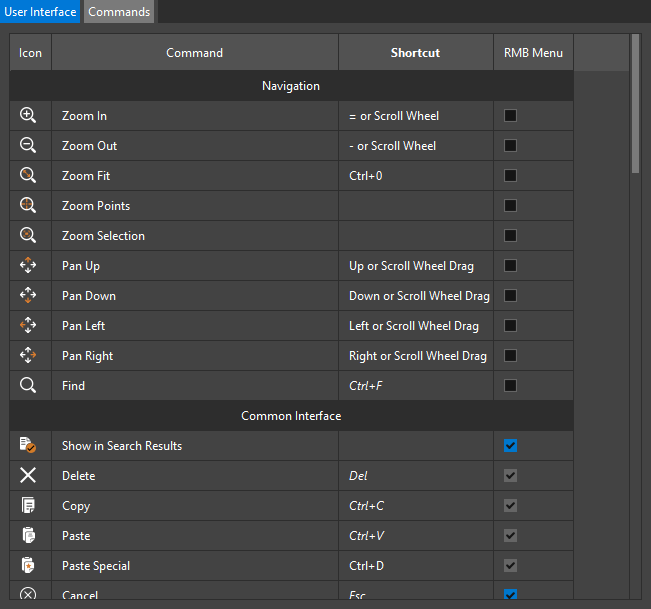Click the Pan Down arrows icon
This screenshot has height=609, width=651.
[x=28, y=295]
